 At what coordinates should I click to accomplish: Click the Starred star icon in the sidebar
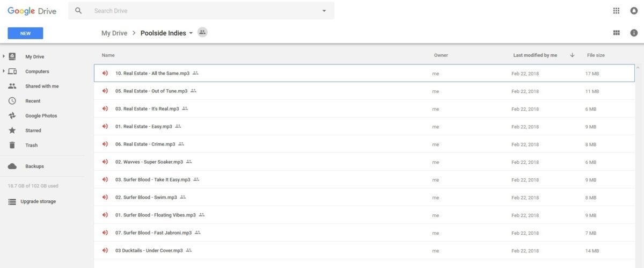click(12, 131)
